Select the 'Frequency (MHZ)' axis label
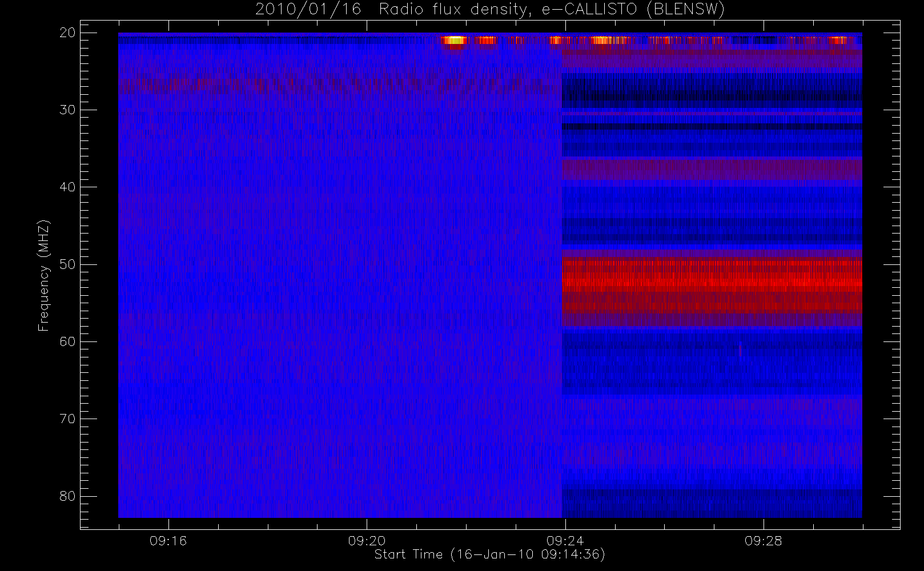Screen dimensions: 924x571 coord(43,275)
